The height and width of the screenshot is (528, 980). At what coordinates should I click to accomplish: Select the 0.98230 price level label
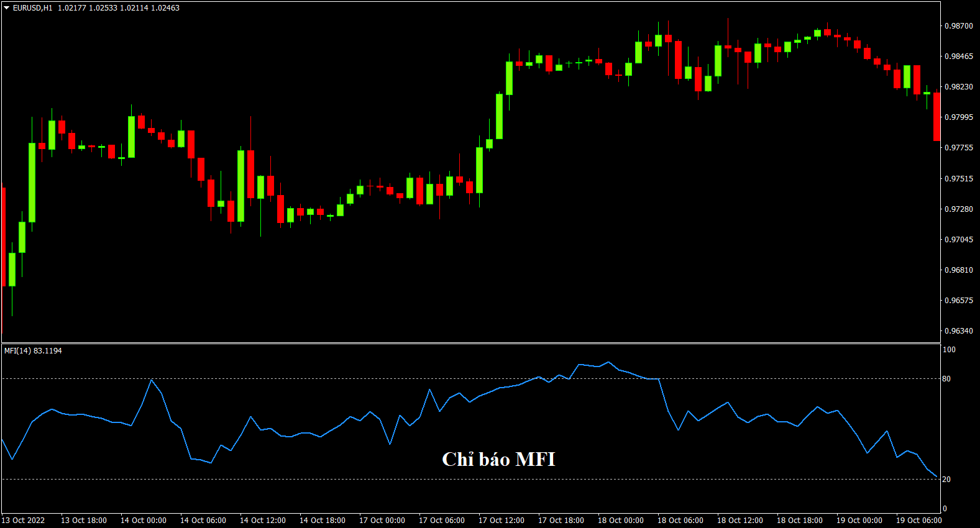pos(959,87)
